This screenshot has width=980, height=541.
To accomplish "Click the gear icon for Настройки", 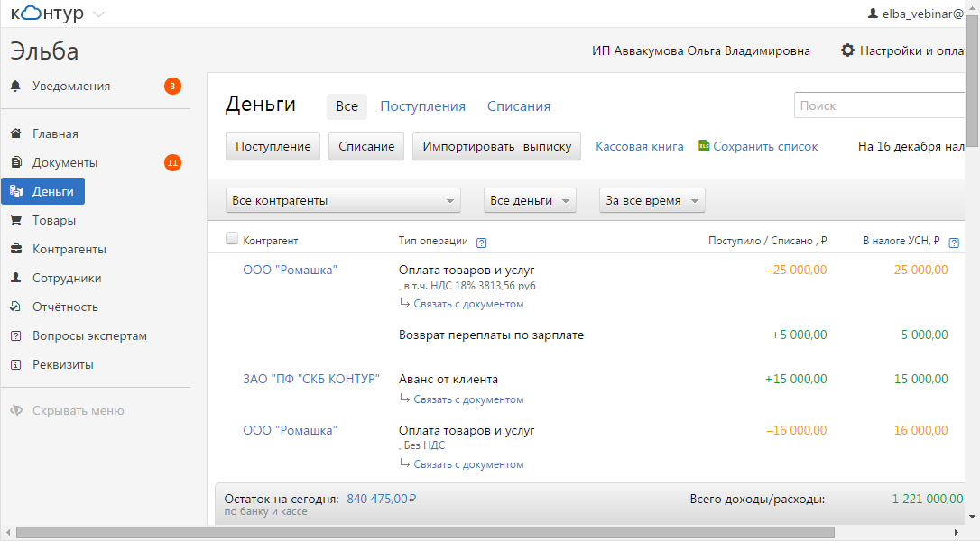I will point(847,50).
